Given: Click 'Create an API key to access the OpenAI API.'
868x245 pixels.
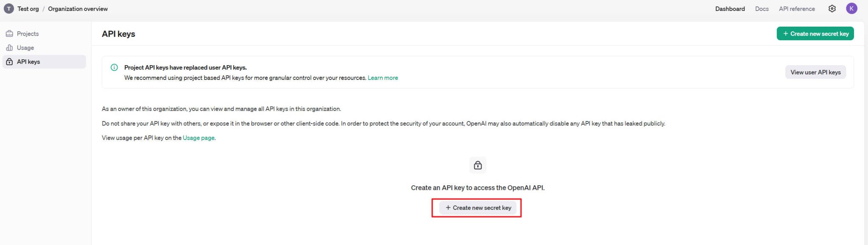Looking at the screenshot, I should pos(478,187).
